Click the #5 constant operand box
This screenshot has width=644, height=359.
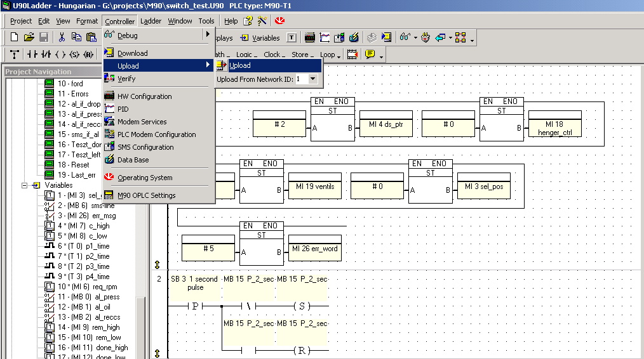pos(208,248)
